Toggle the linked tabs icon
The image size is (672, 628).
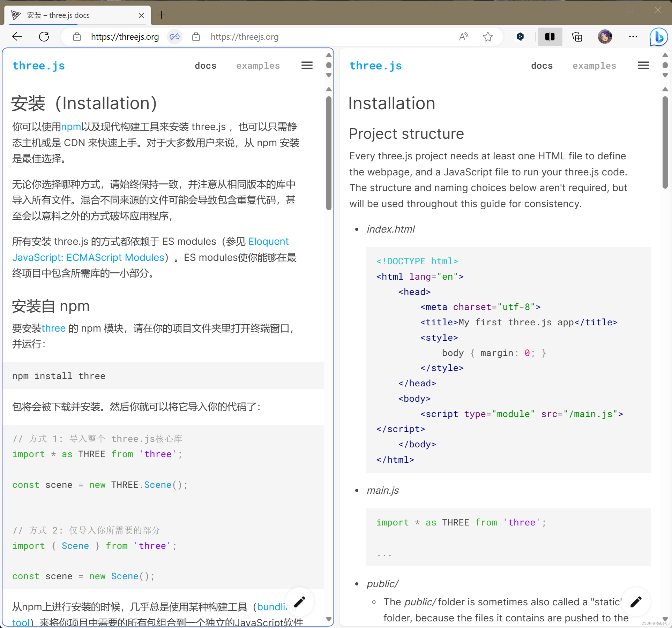(174, 37)
